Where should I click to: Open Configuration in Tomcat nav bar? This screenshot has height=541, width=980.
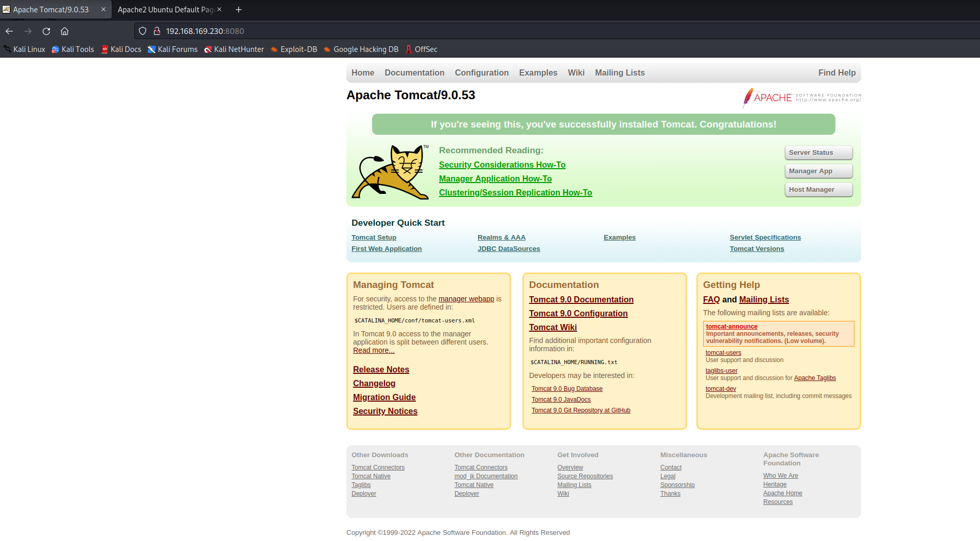[x=482, y=73]
